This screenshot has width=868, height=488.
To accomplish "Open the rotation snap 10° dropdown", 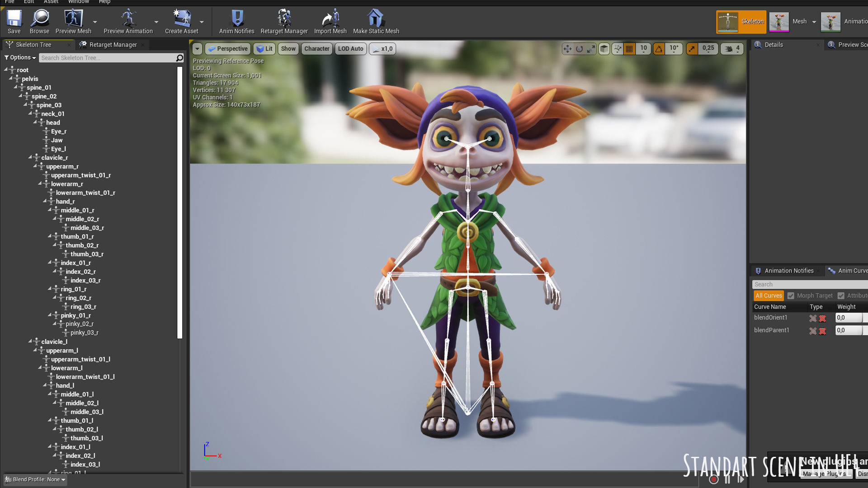I will point(674,49).
